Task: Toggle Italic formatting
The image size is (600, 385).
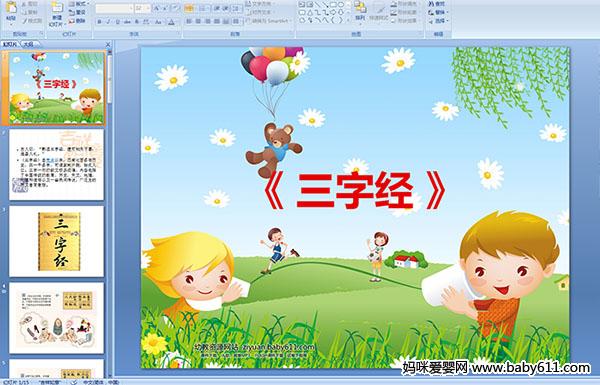Action: click(x=108, y=22)
